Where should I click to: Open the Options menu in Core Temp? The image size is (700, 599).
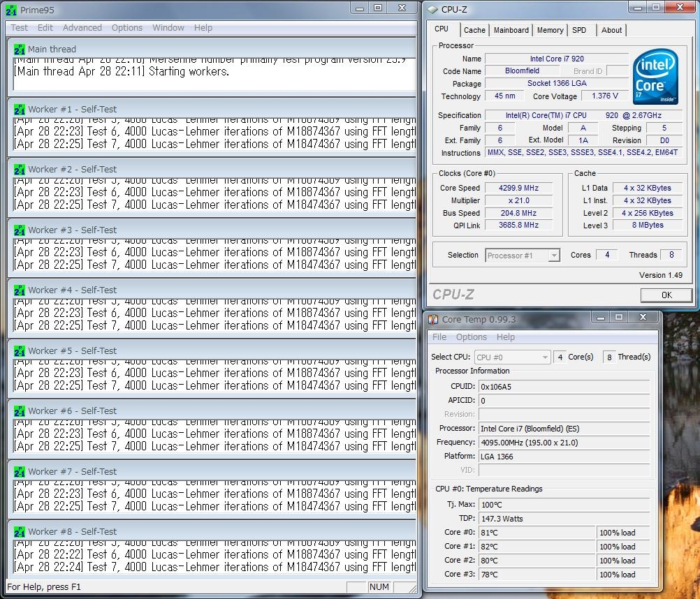[x=472, y=337]
